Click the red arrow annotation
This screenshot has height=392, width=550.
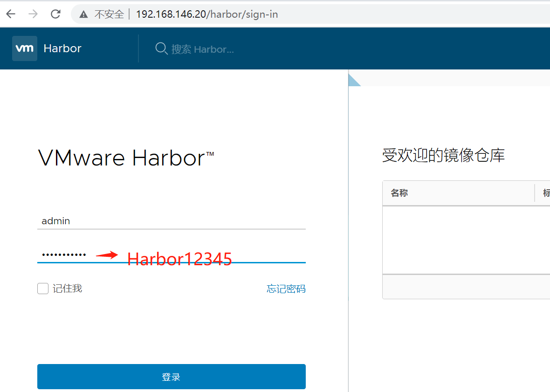click(109, 255)
